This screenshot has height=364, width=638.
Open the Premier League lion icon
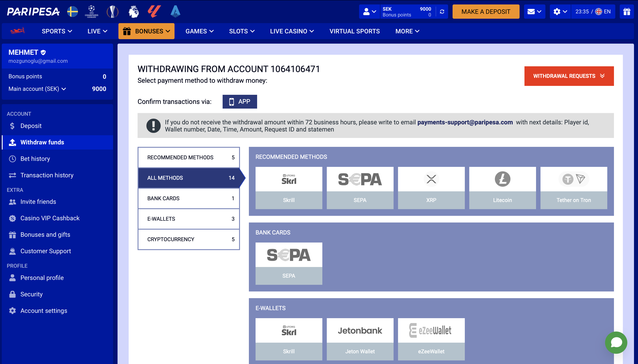click(134, 12)
